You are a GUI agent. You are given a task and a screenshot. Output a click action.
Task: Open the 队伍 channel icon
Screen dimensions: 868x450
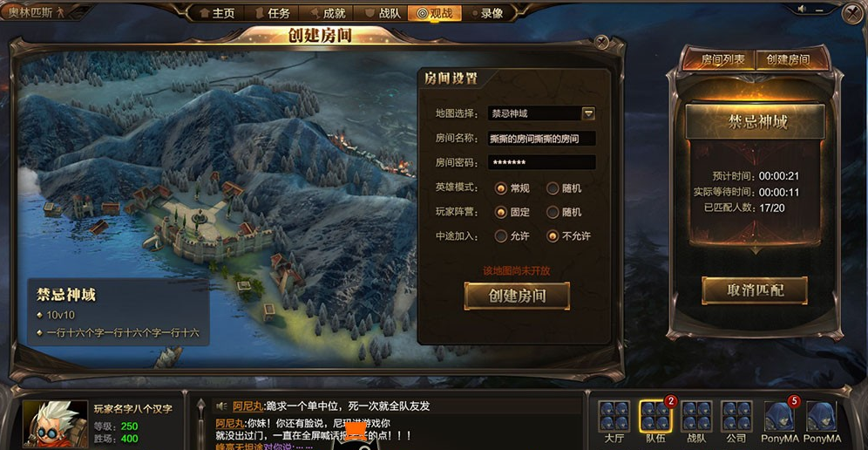pyautogui.click(x=655, y=417)
